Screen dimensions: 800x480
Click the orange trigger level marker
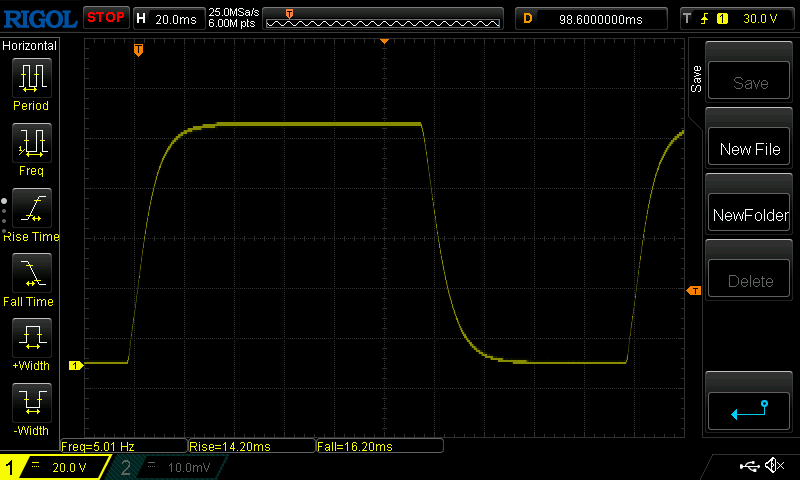tap(693, 290)
